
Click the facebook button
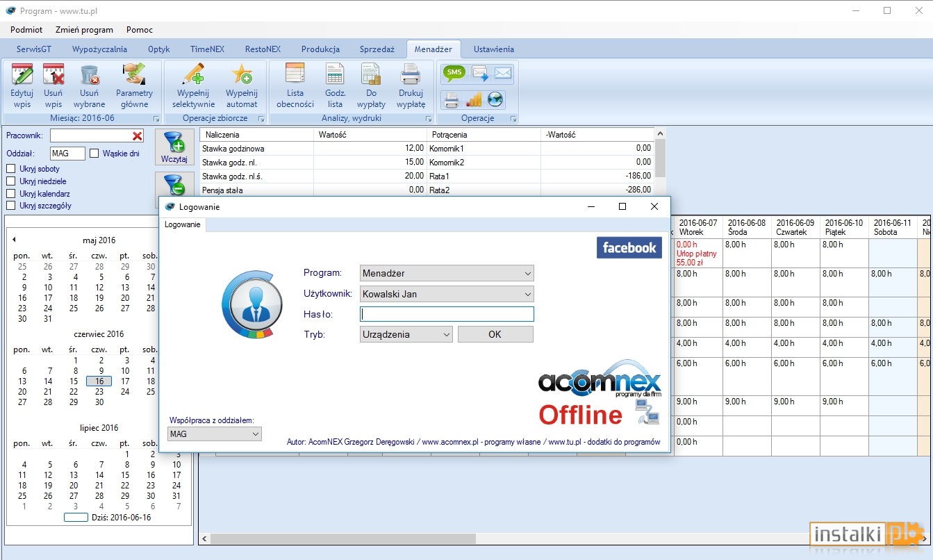tap(629, 248)
